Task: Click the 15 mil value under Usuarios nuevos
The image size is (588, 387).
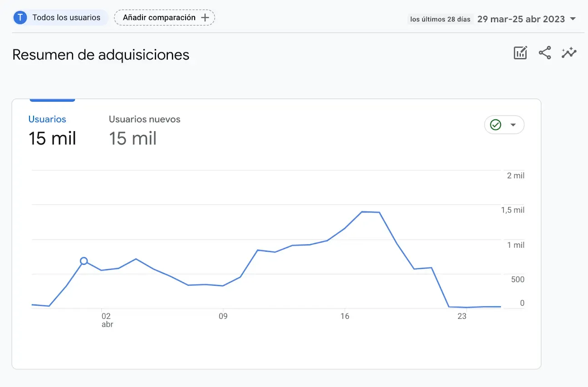Action: tap(132, 138)
